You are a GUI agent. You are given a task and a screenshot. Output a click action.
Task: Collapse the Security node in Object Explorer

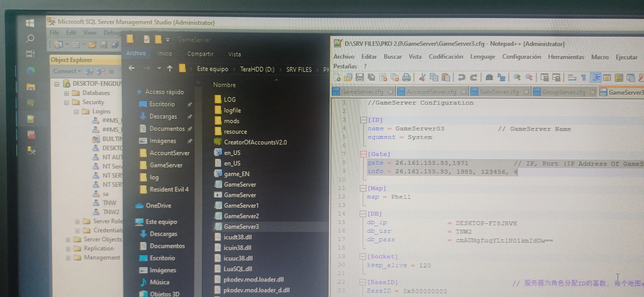click(66, 102)
